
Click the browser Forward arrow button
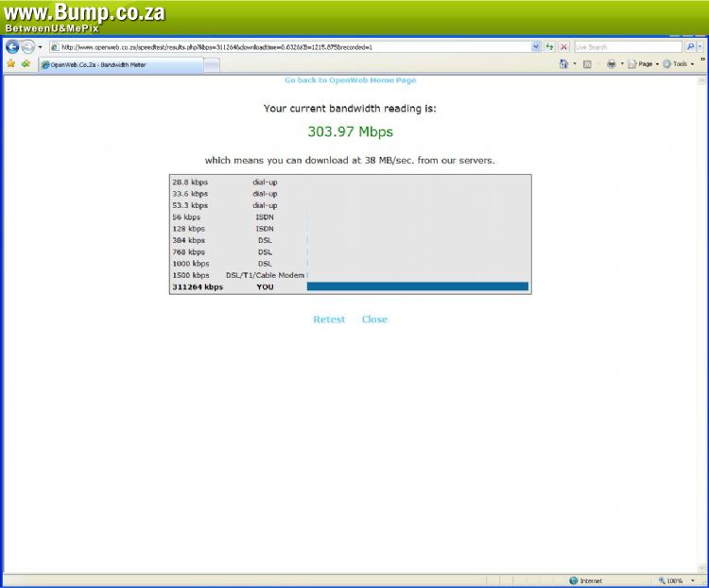(x=27, y=46)
